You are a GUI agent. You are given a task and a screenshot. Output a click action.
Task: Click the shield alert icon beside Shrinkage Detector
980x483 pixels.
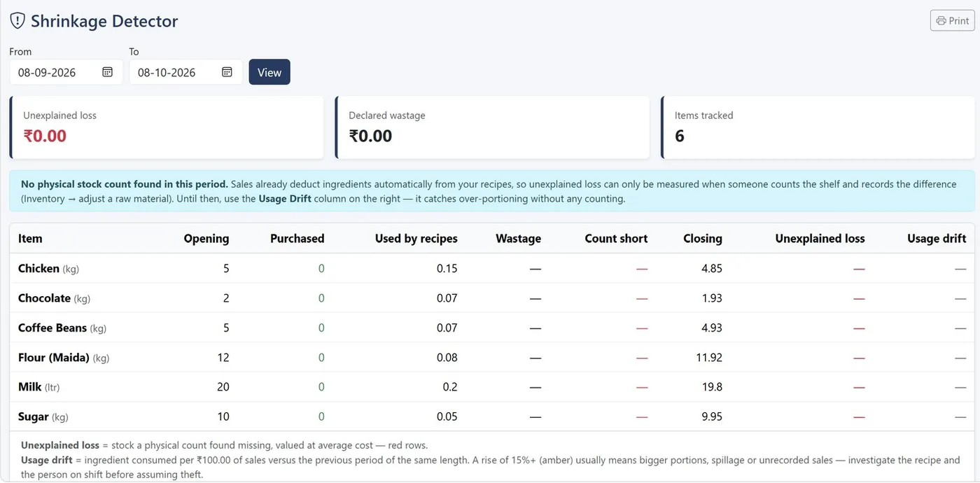17,21
